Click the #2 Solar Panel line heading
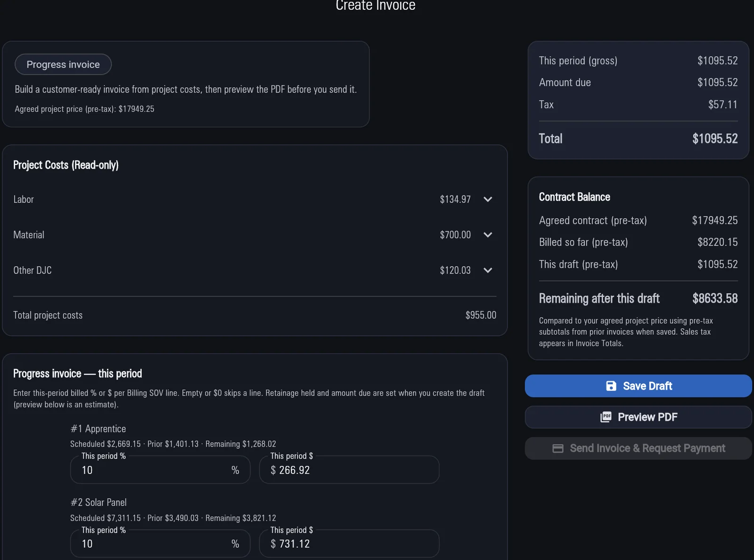Screen dimensions: 754x560 click(98, 502)
